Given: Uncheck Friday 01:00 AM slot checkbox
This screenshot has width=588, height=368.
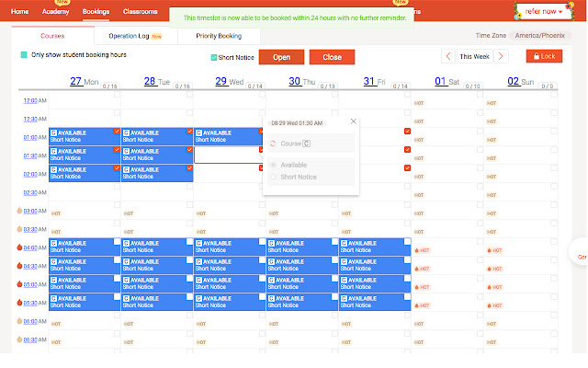Looking at the screenshot, I should (x=407, y=131).
